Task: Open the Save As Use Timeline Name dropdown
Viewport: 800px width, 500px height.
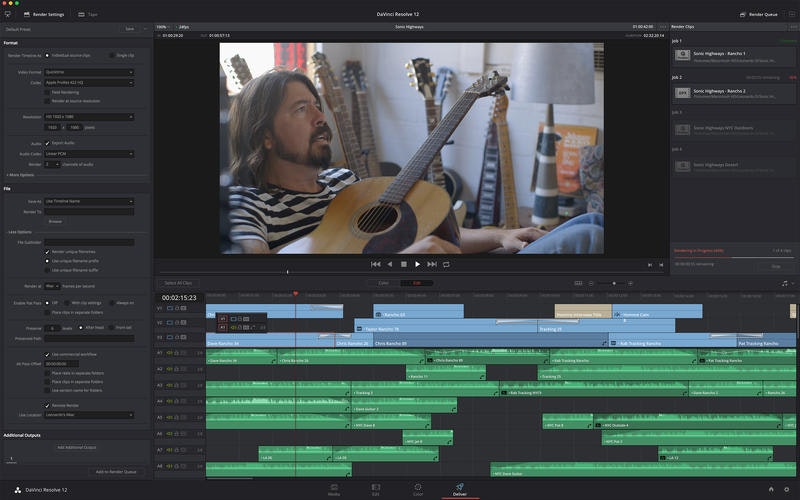Action: [x=89, y=201]
